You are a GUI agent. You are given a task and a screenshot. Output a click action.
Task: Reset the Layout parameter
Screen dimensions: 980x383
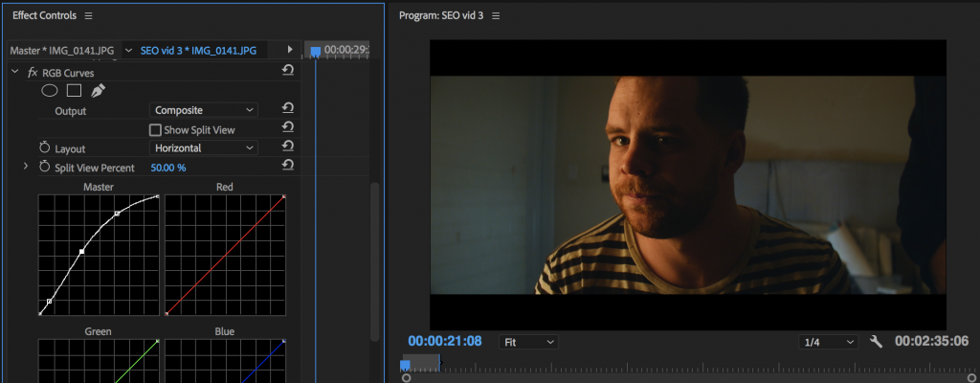tap(288, 146)
